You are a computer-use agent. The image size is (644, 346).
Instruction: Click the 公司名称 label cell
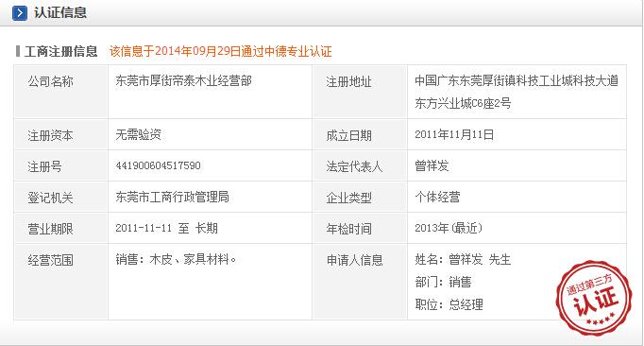click(61, 92)
